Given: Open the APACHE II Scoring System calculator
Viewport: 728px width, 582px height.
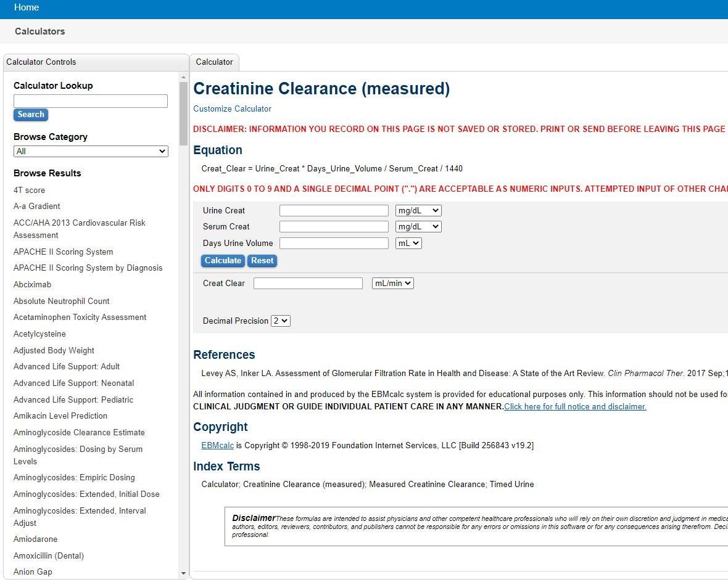Looking at the screenshot, I should [x=63, y=252].
